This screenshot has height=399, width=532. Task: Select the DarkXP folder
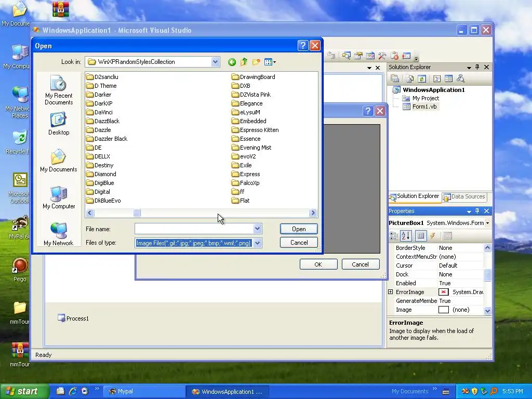99,103
